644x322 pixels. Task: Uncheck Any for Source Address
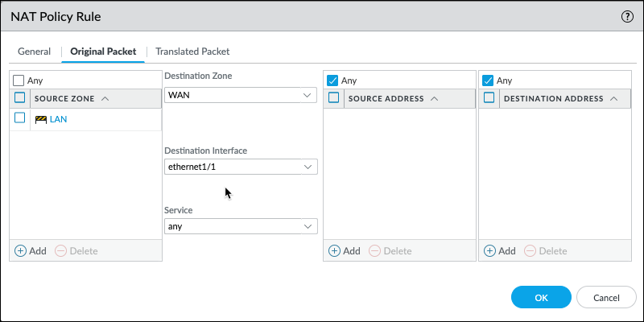coord(332,80)
